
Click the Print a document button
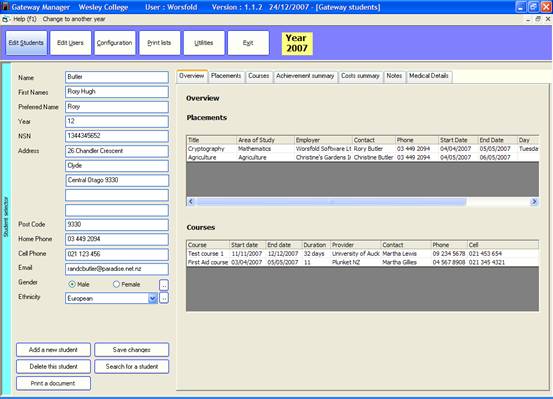tap(53, 383)
